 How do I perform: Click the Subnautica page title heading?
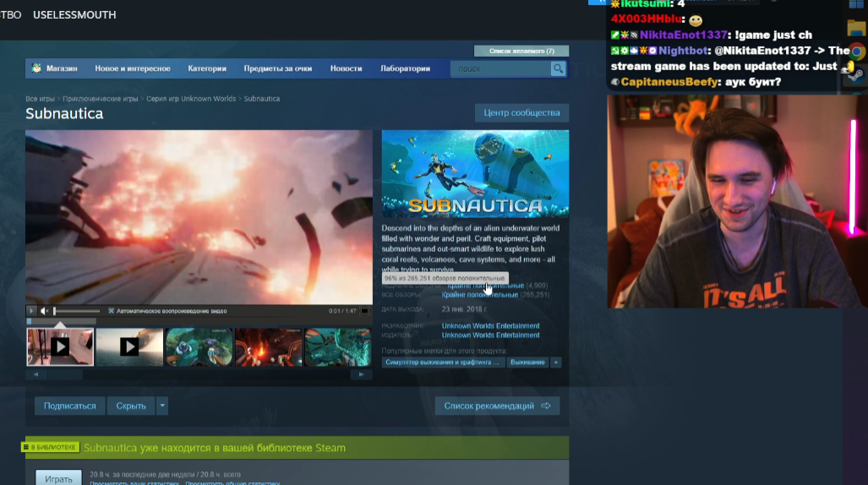64,113
